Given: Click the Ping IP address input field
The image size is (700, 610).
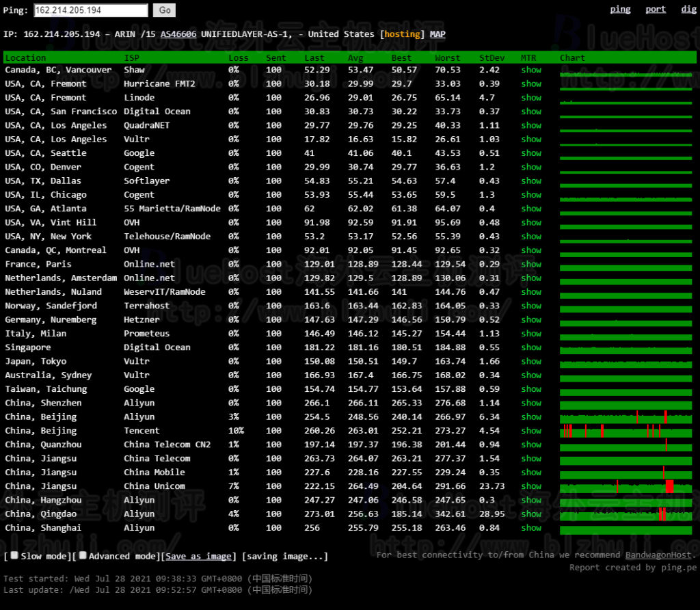Looking at the screenshot, I should (x=91, y=10).
